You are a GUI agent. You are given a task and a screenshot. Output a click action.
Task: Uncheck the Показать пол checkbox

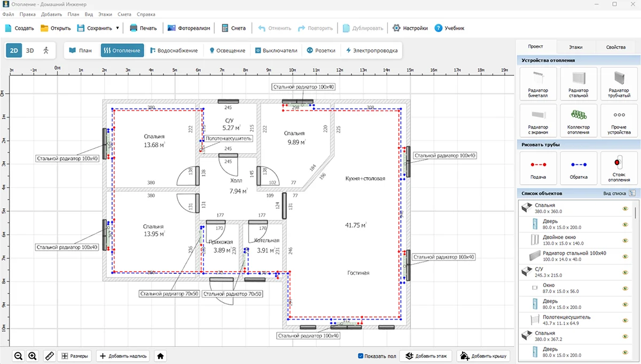[361, 356]
